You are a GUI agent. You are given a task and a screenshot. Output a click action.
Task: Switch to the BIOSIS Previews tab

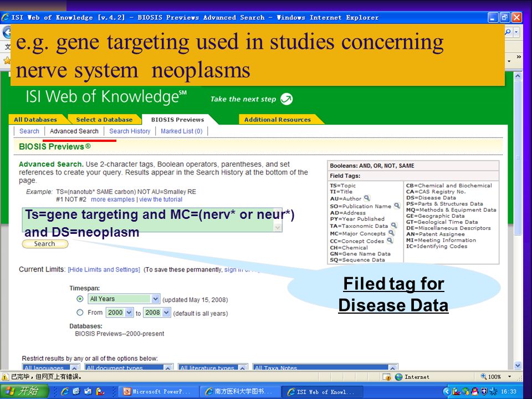click(178, 120)
